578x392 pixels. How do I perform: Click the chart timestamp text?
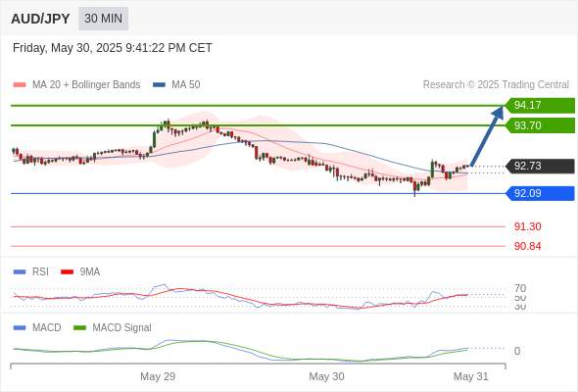click(x=113, y=48)
